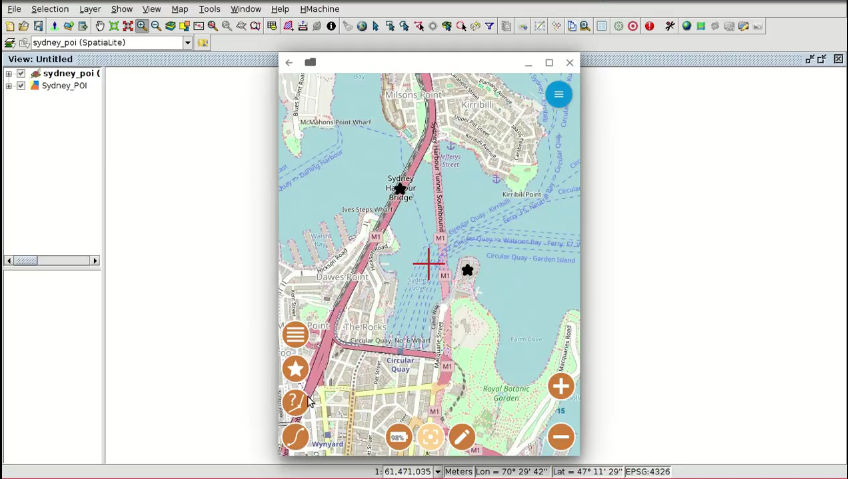
Task: Open the bookmarks star button on map
Action: tap(295, 369)
